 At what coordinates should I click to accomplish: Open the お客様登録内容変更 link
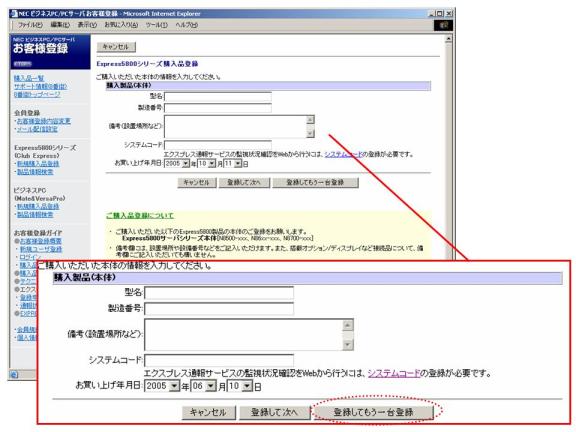[44, 121]
